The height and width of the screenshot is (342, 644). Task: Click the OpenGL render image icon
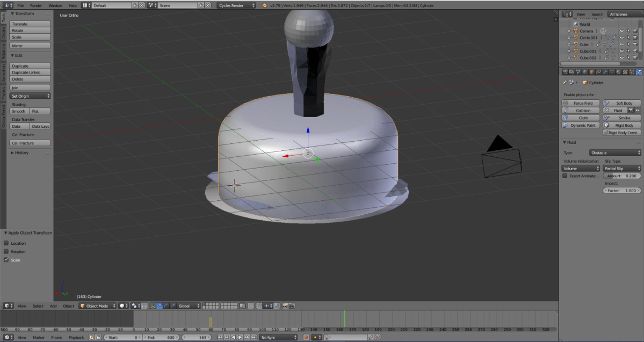click(285, 306)
